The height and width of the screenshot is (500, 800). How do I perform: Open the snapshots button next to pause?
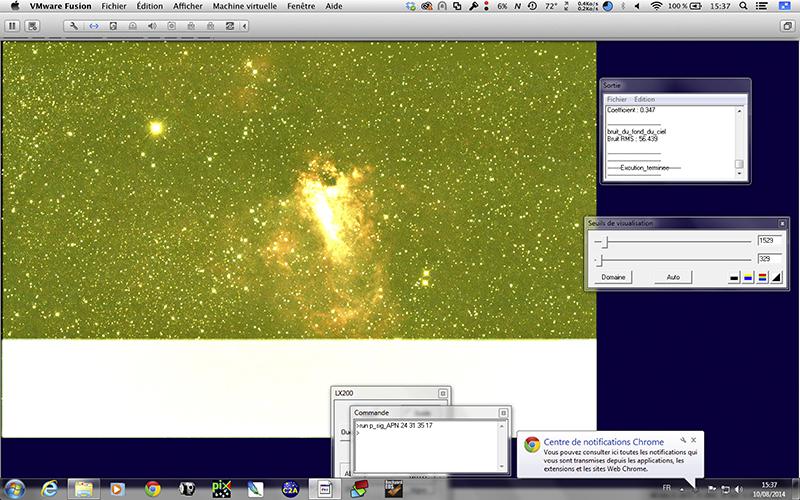coord(32,26)
